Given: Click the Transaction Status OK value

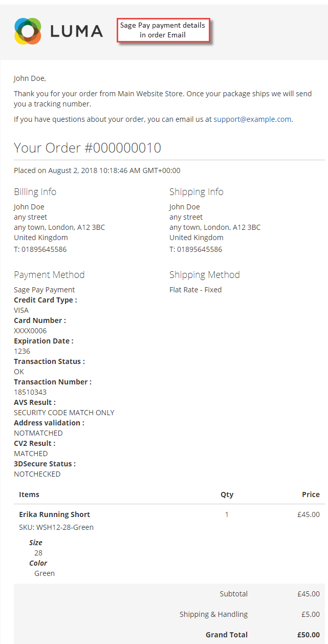Looking at the screenshot, I should pyautogui.click(x=19, y=372).
